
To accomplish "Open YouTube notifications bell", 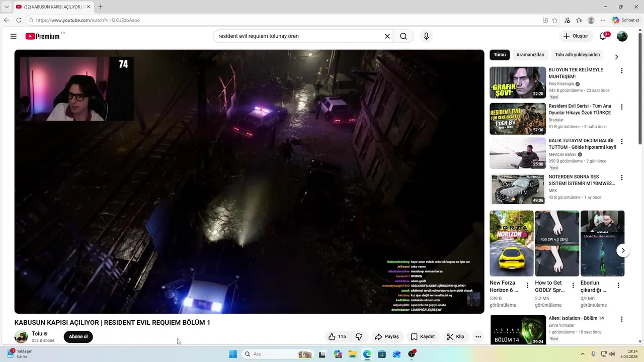I will (x=603, y=36).
